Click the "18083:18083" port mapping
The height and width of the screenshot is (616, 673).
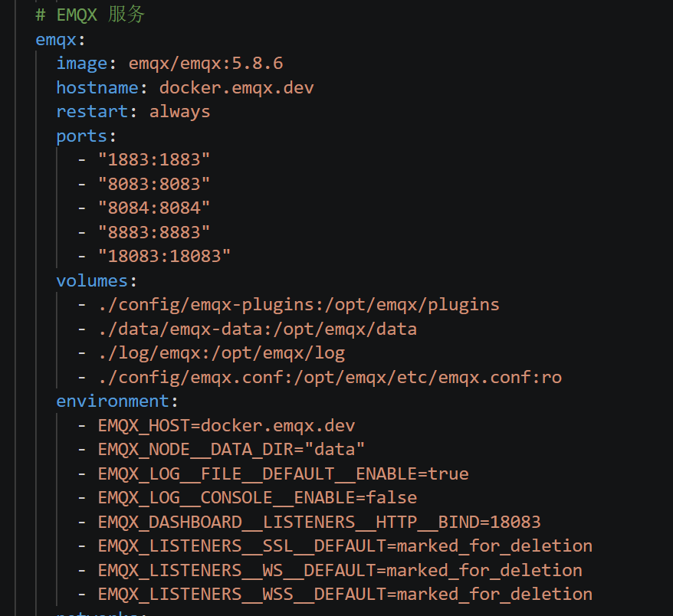[164, 257]
